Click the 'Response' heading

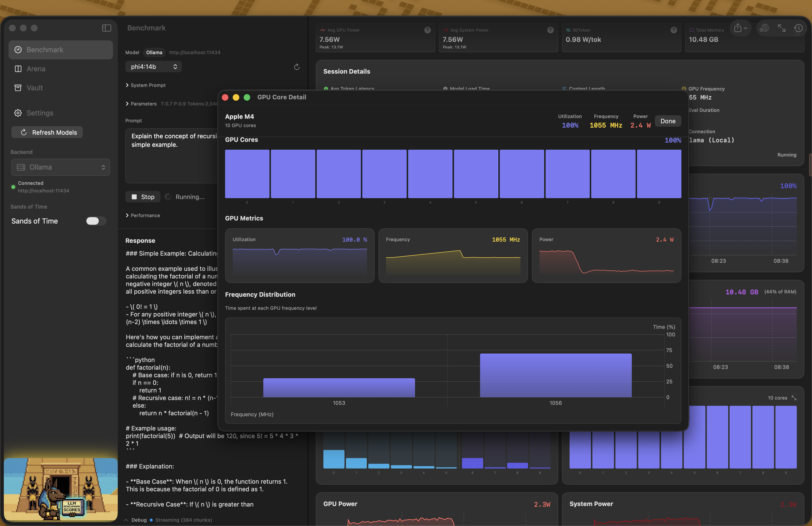point(140,241)
